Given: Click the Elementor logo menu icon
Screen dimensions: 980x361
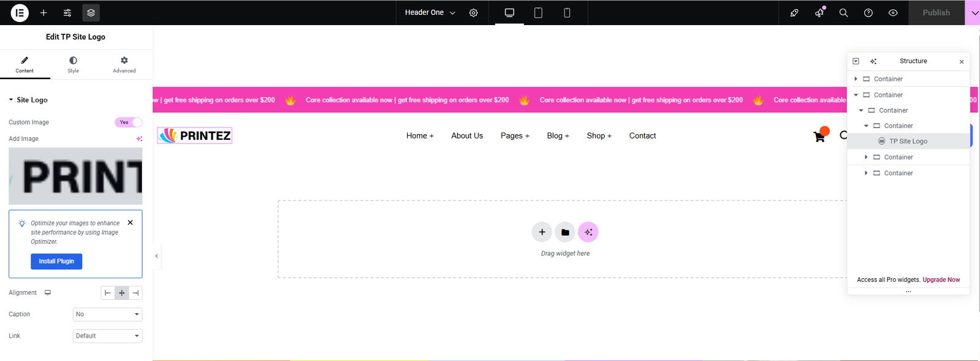Looking at the screenshot, I should 20,13.
